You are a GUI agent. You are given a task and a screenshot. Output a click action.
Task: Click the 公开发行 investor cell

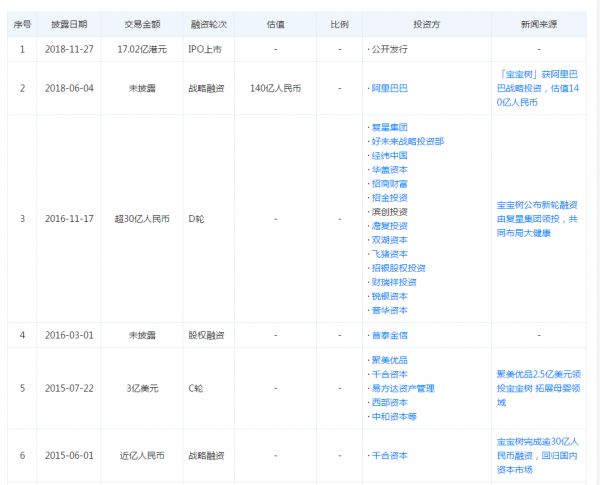pos(392,47)
